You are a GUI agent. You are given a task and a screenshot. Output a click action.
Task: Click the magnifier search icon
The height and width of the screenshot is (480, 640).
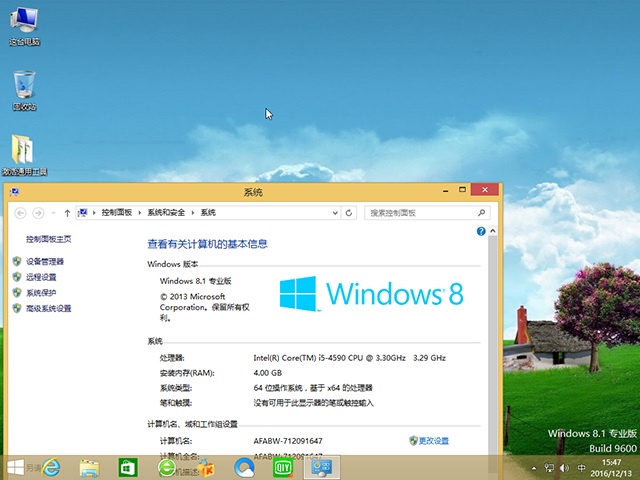[482, 213]
